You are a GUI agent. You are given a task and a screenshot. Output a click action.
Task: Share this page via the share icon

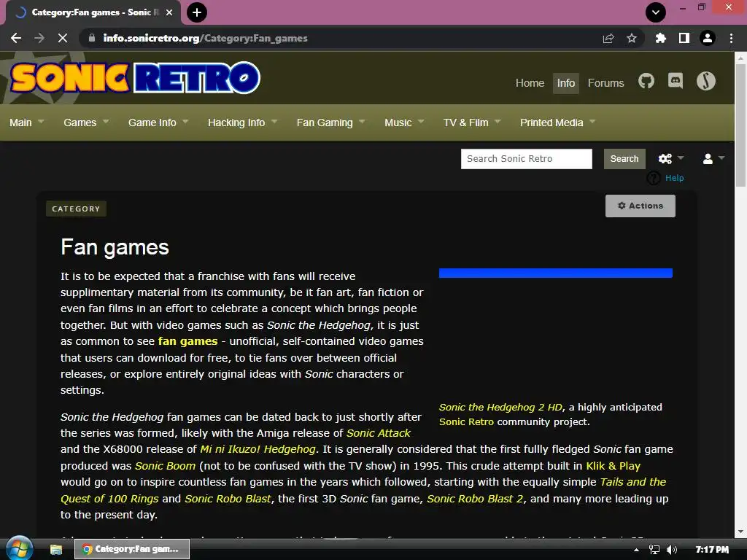point(608,38)
